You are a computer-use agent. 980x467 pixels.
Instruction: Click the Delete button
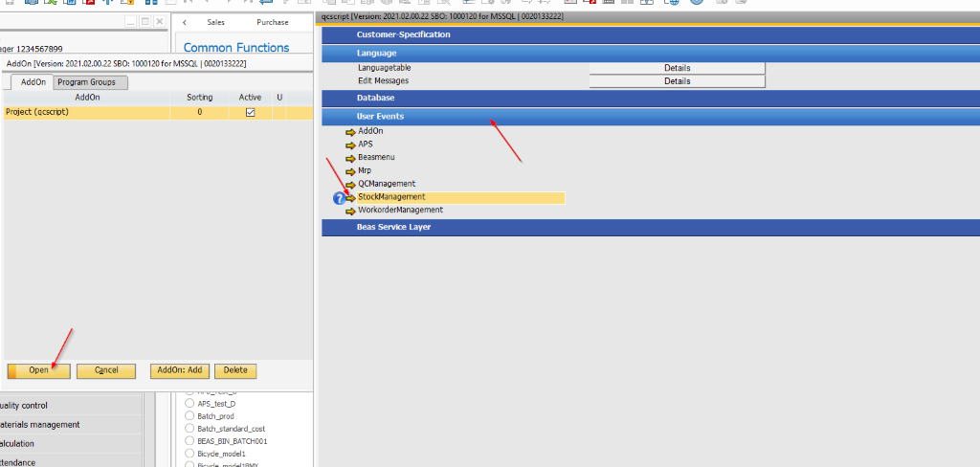tap(235, 370)
